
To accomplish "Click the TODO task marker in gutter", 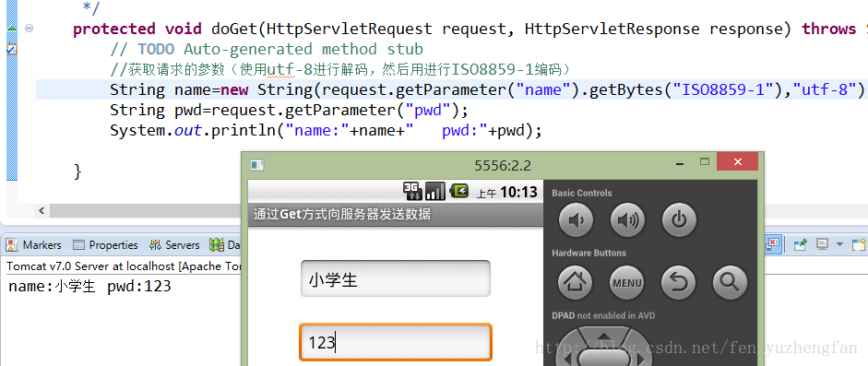I will (x=11, y=49).
